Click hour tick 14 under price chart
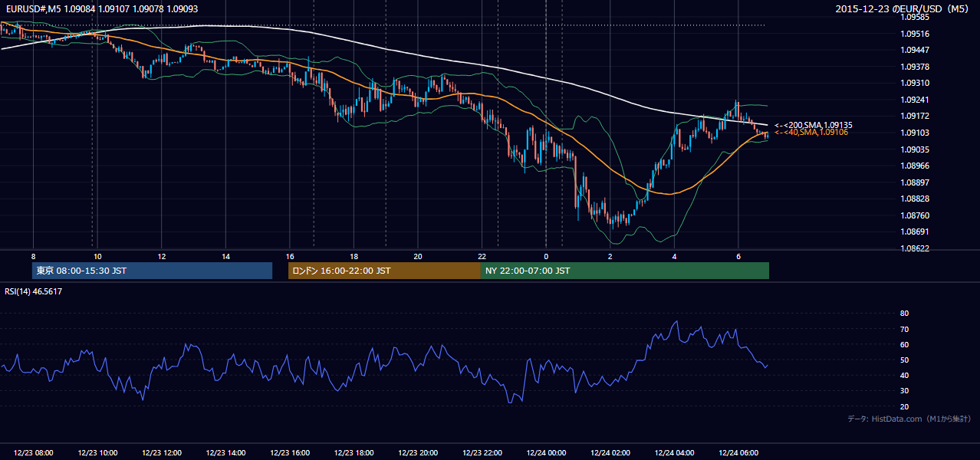 pos(225,256)
